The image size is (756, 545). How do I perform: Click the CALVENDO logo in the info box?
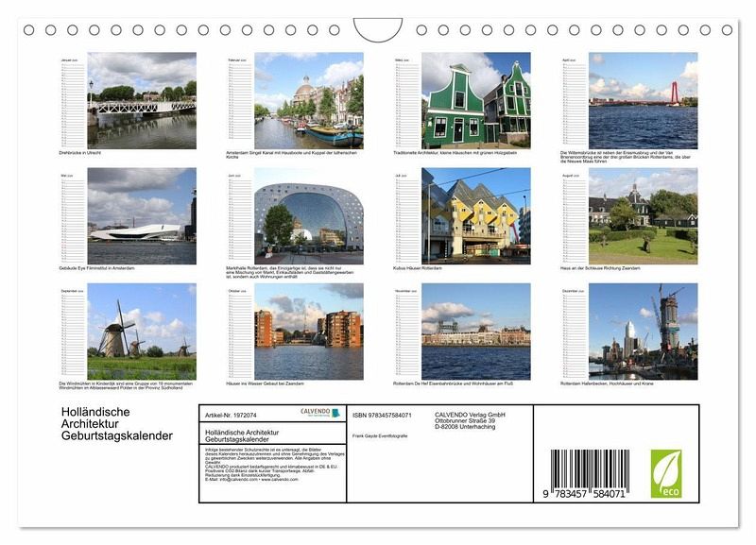pos(319,413)
